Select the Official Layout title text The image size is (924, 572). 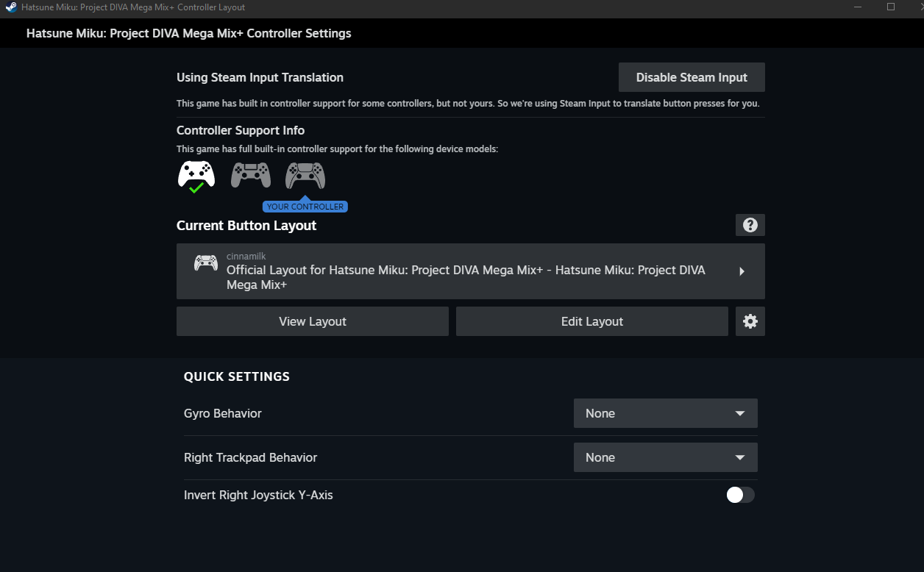tap(466, 276)
